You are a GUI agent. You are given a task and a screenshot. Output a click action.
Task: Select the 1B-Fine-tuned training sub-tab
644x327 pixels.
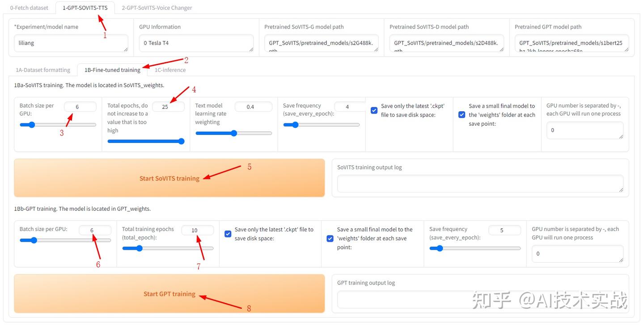coord(112,70)
